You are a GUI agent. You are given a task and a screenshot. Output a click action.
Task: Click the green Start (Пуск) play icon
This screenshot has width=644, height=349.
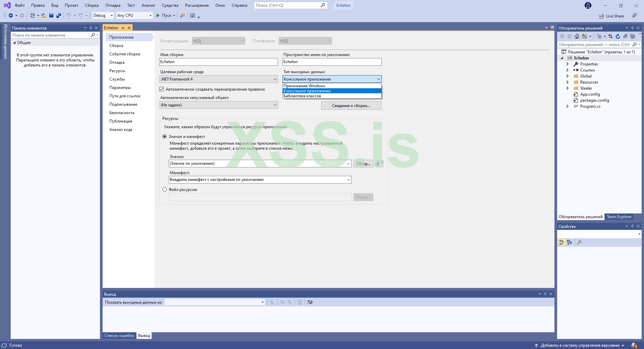tap(158, 15)
